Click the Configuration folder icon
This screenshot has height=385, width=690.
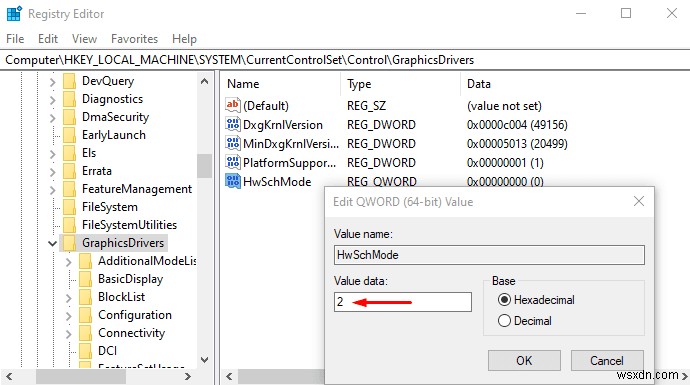pyautogui.click(x=85, y=315)
